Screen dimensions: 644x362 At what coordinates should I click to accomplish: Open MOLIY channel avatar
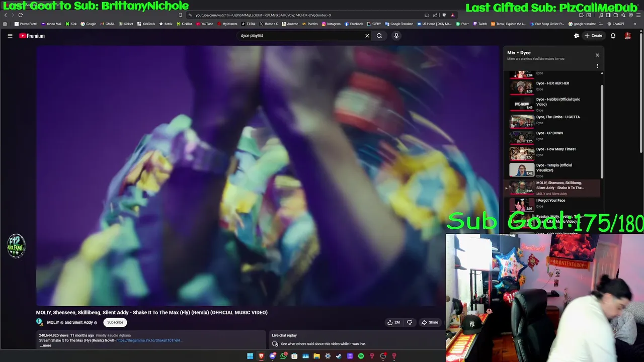coord(40,322)
